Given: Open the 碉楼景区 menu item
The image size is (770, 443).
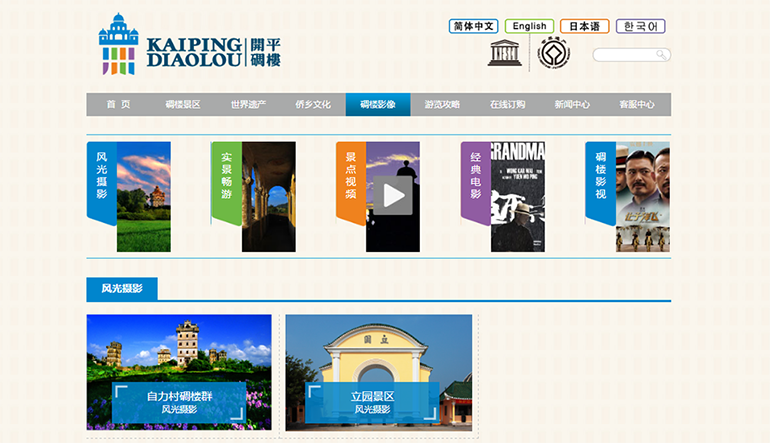Looking at the screenshot, I should click(x=183, y=104).
